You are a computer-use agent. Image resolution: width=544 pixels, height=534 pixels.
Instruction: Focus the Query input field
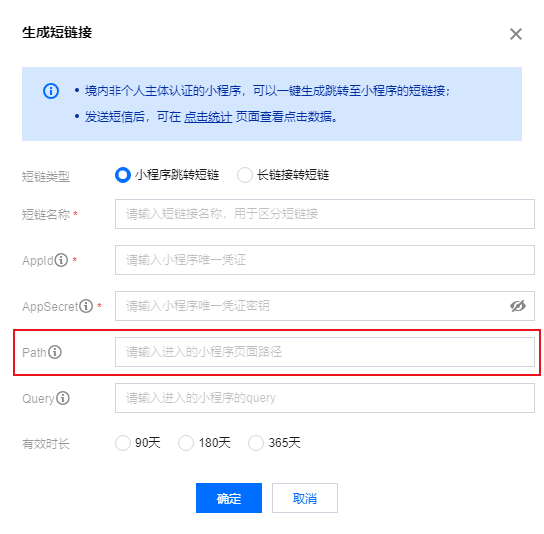pyautogui.click(x=325, y=398)
